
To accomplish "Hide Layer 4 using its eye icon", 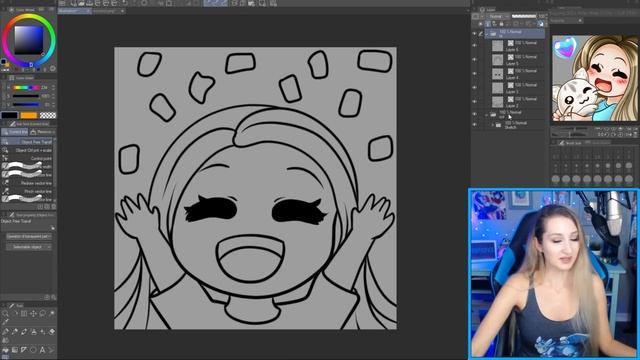I will [x=474, y=74].
